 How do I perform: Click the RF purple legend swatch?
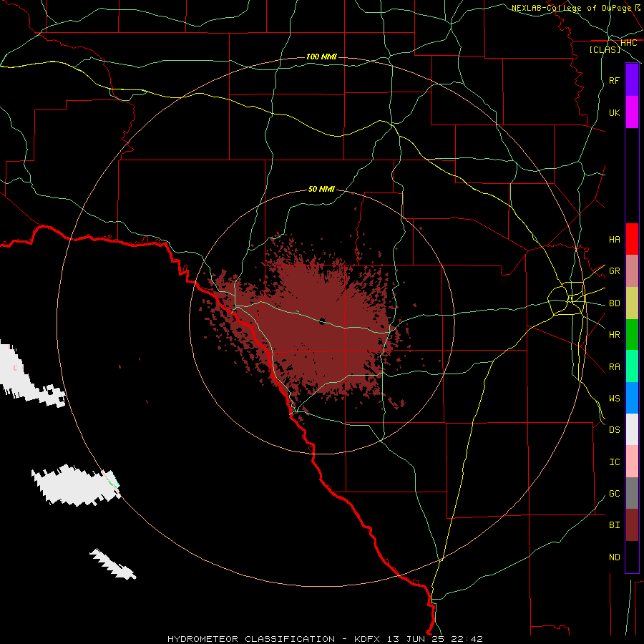(x=632, y=80)
